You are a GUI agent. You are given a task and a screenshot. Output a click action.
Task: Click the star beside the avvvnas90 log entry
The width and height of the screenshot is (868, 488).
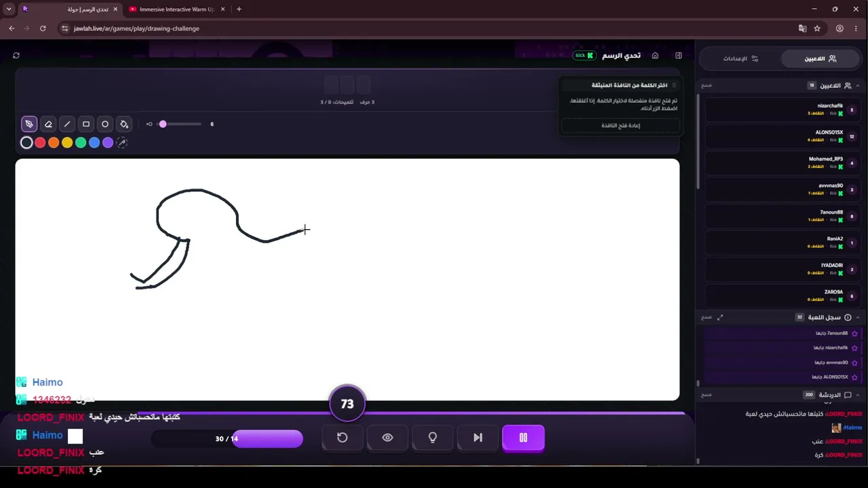point(854,363)
